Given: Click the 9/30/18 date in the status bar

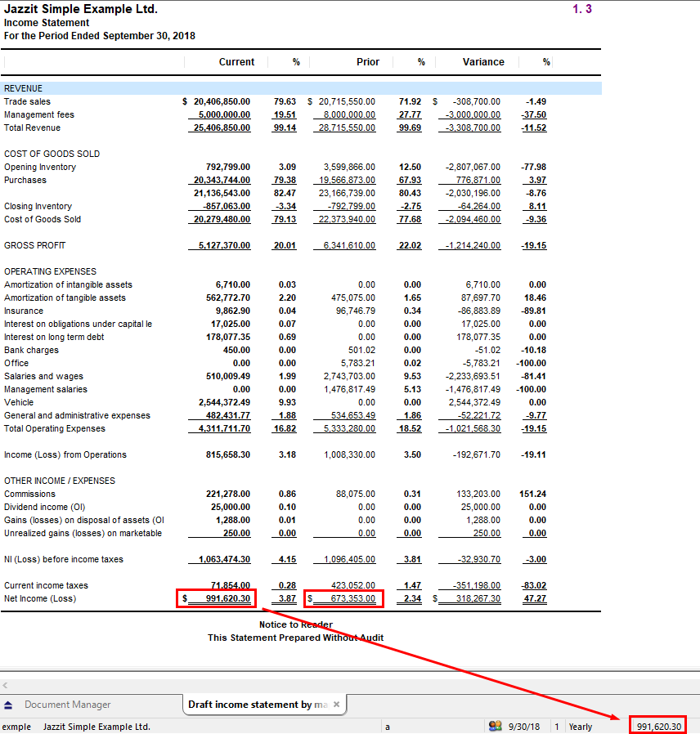Looking at the screenshot, I should [524, 727].
